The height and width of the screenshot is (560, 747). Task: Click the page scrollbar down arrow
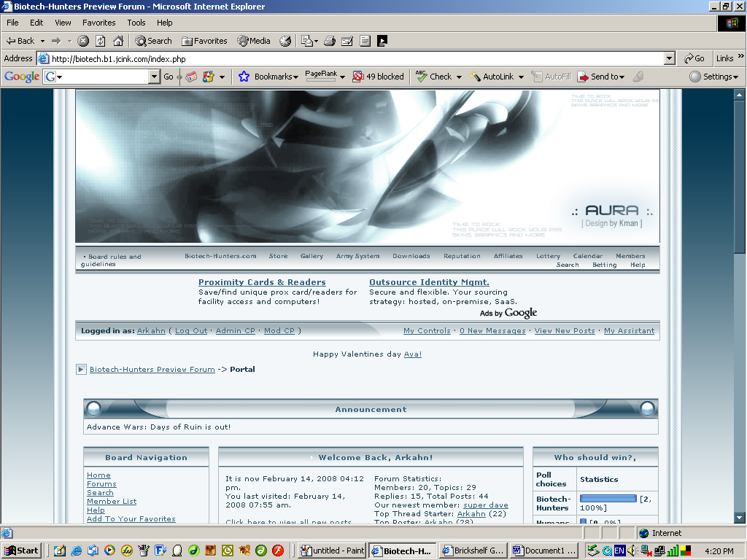coord(739,518)
